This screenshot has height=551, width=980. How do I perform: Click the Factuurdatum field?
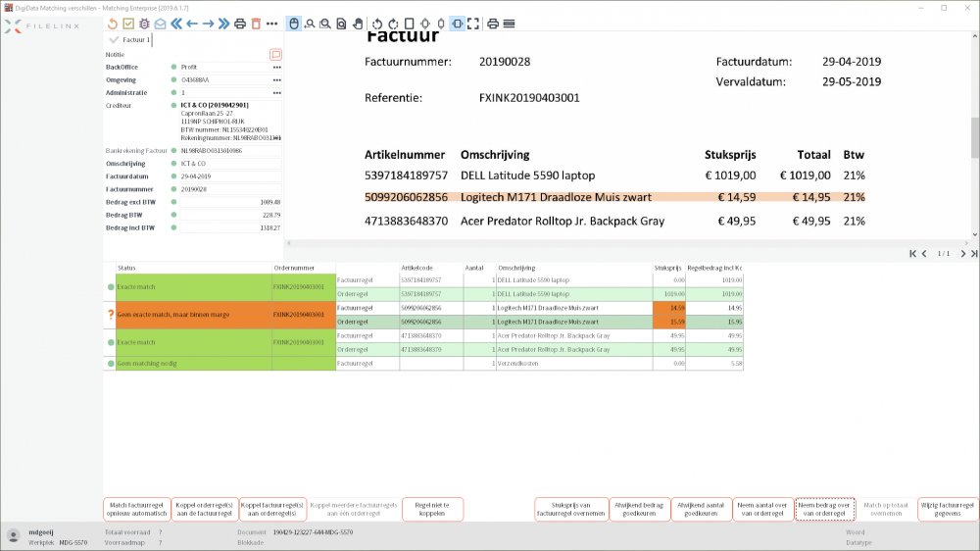[230, 176]
